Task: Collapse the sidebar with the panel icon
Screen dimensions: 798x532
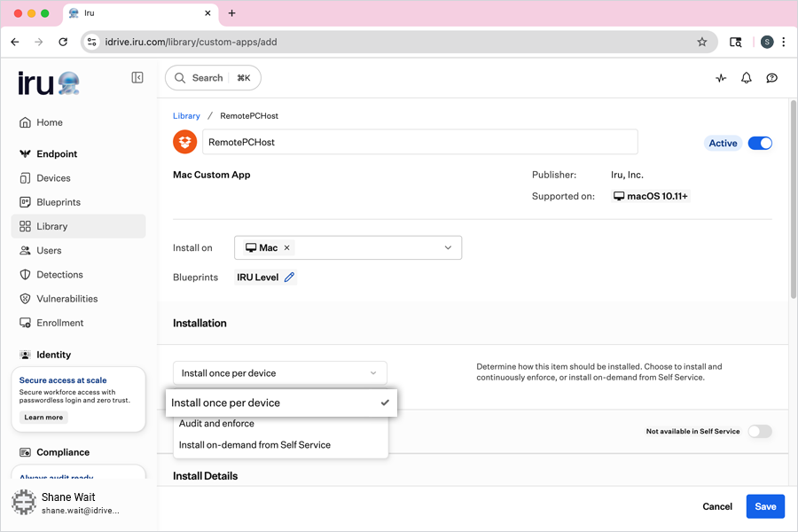Action: [137, 78]
